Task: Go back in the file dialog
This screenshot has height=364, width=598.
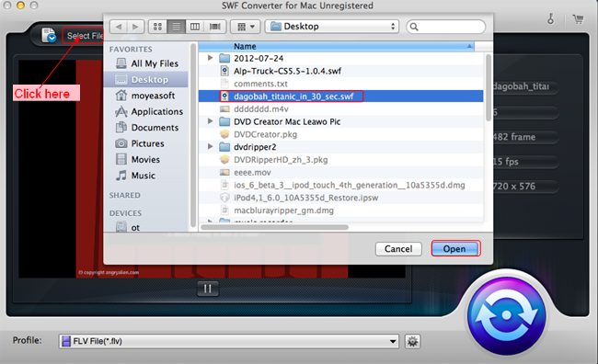Action: click(x=119, y=27)
